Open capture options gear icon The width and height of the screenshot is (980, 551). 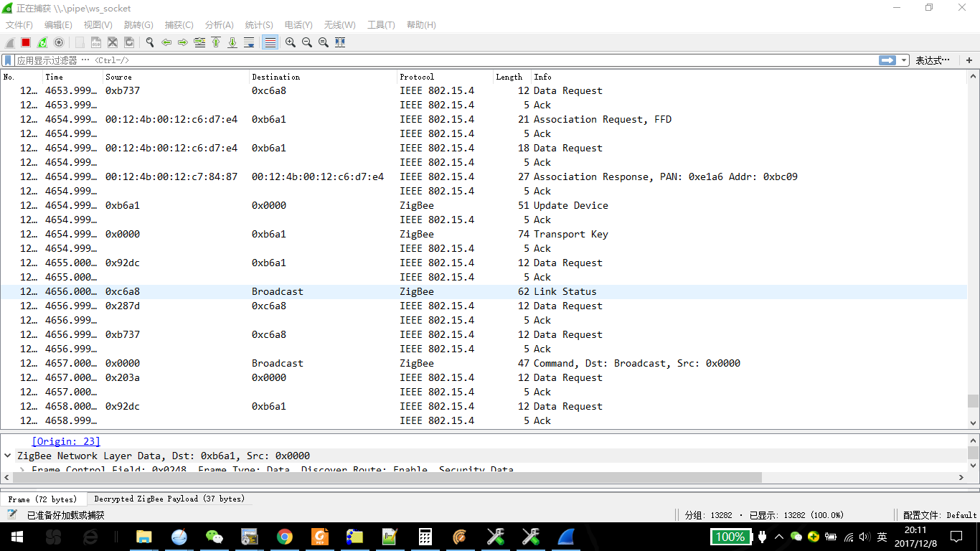coord(59,42)
